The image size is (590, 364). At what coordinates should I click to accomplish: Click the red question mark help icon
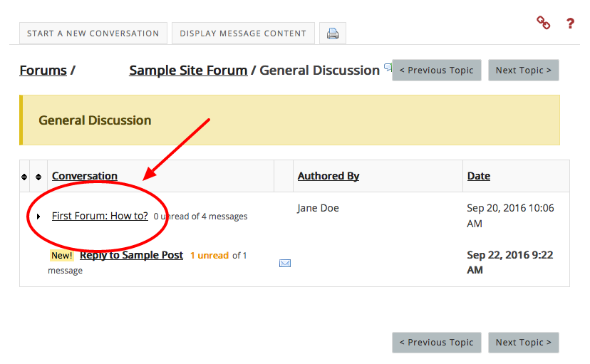pyautogui.click(x=571, y=24)
